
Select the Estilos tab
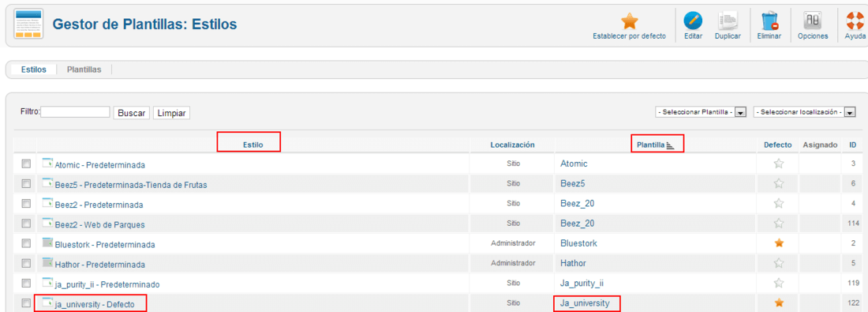pos(34,70)
